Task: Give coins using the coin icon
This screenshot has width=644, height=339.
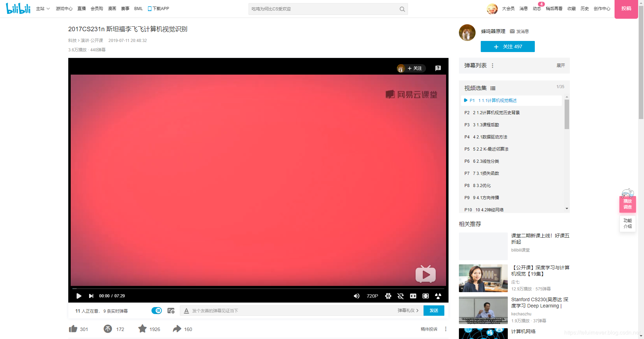Action: click(108, 329)
